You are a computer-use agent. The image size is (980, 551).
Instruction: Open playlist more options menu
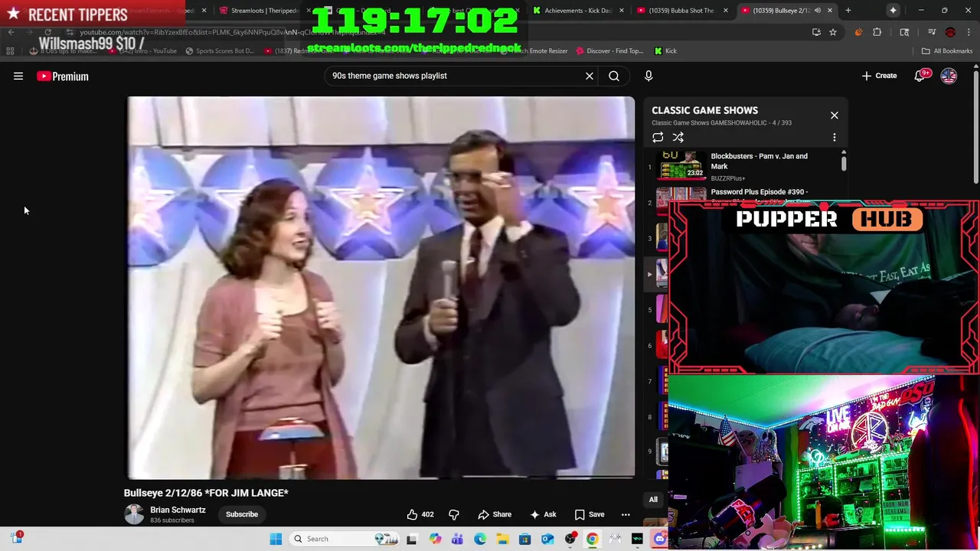coord(835,138)
